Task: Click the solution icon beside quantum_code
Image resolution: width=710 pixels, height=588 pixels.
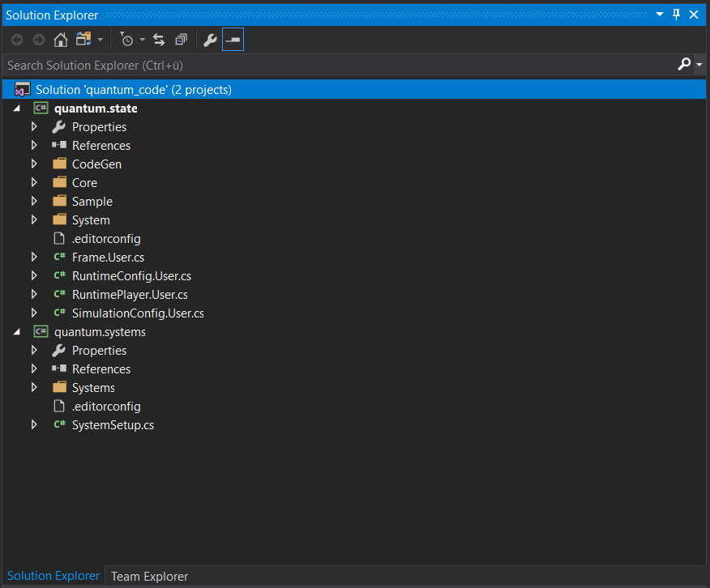Action: coord(22,90)
